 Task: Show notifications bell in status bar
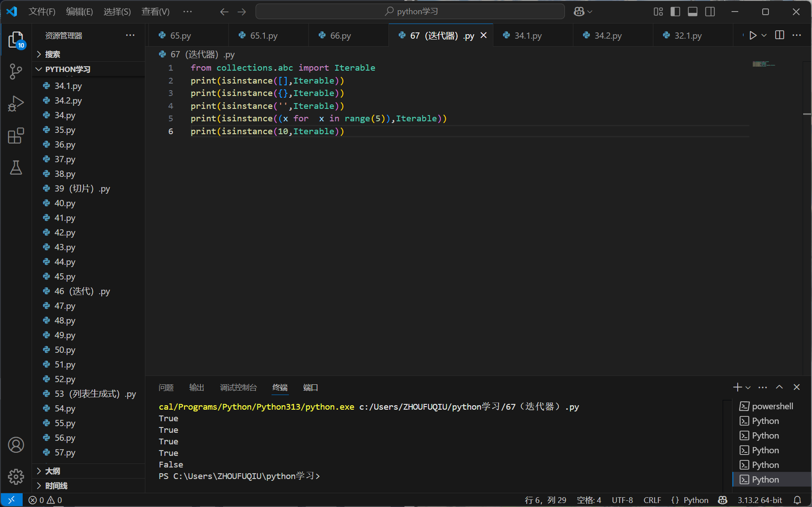(797, 500)
